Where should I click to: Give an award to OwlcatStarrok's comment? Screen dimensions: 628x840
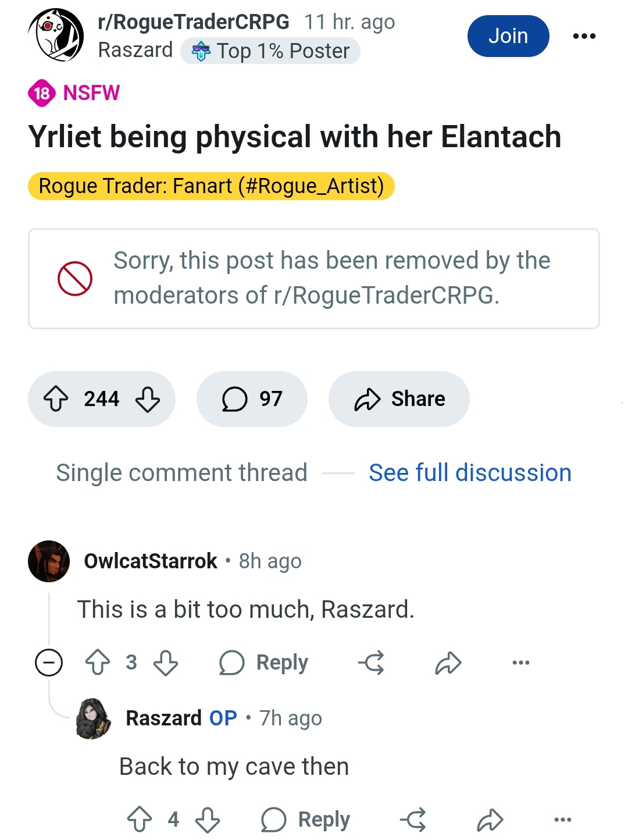click(x=372, y=663)
